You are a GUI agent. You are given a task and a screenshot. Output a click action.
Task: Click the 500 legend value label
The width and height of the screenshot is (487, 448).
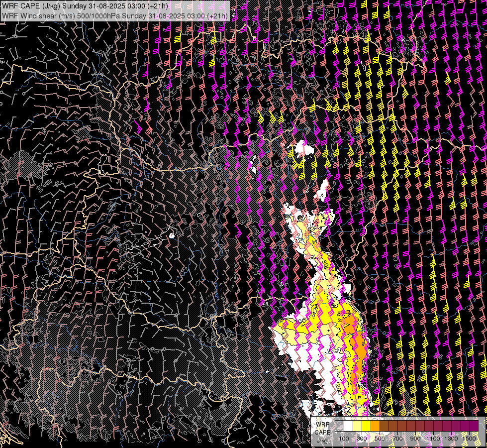click(x=380, y=439)
